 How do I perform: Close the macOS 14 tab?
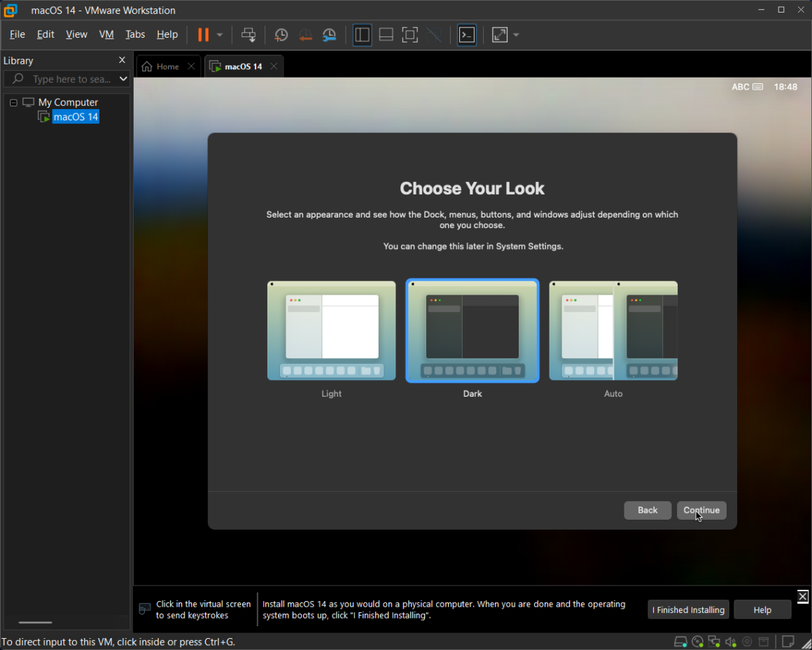[274, 66]
